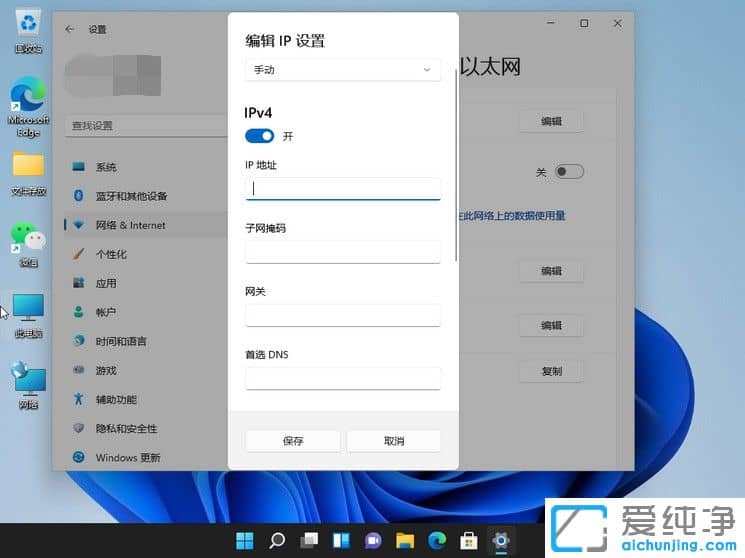
Task: Open 帐户 in the Settings sidebar
Action: click(146, 312)
